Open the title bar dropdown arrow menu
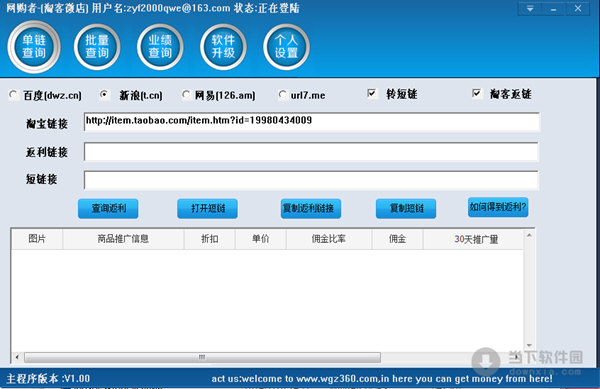600x389 pixels. pyautogui.click(x=530, y=8)
